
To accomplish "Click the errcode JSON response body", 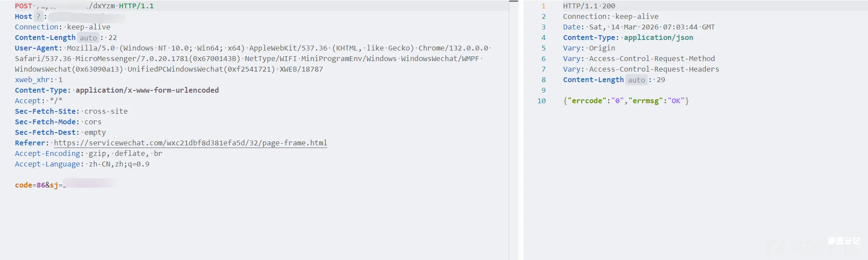I will click(625, 101).
